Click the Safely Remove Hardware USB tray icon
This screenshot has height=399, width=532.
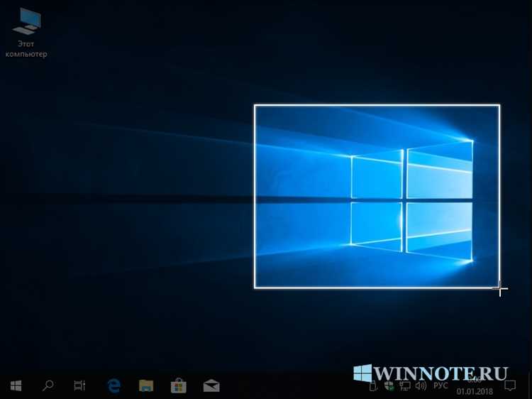[373, 386]
